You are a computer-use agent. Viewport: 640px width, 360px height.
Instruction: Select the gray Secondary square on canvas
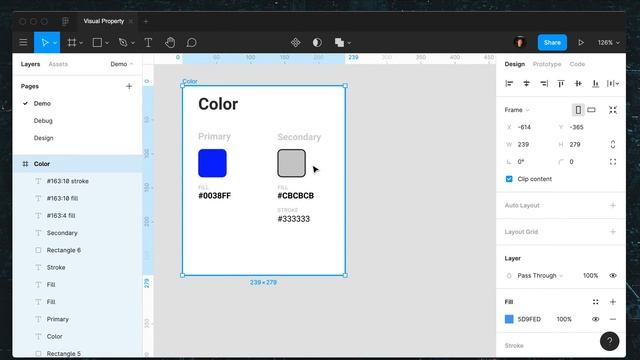[291, 163]
